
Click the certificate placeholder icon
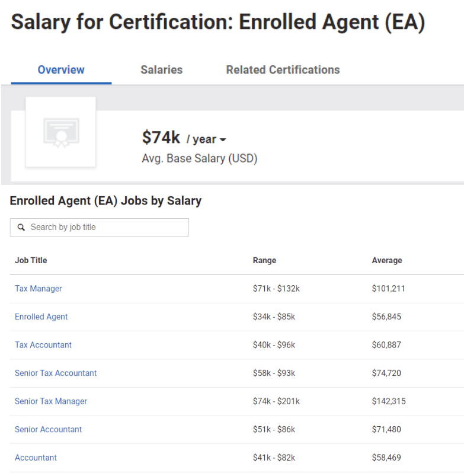61,132
